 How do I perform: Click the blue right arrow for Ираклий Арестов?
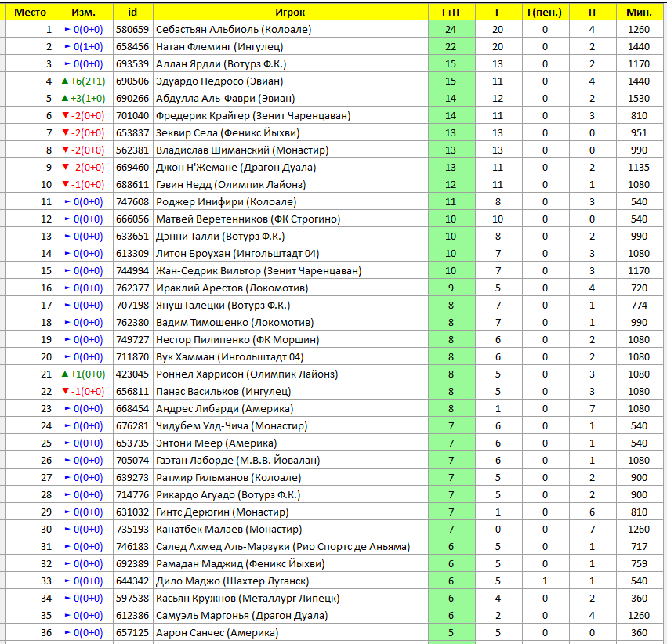[67, 288]
